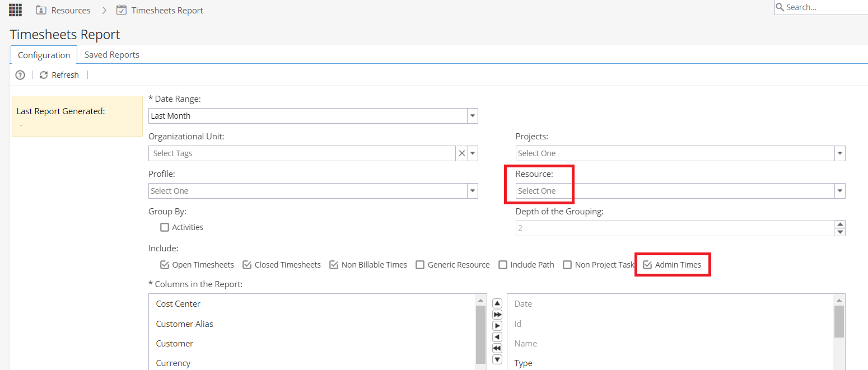Clear Organizational Unit tags with X icon

click(462, 153)
